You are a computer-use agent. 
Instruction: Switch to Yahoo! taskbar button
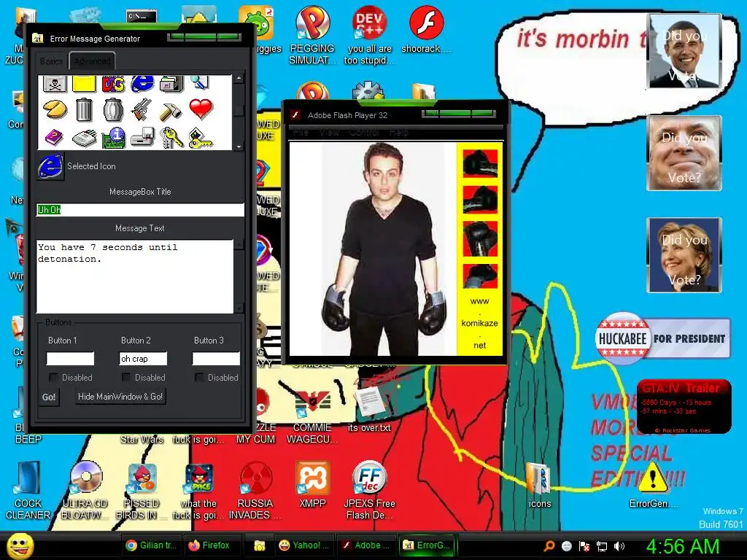(303, 545)
